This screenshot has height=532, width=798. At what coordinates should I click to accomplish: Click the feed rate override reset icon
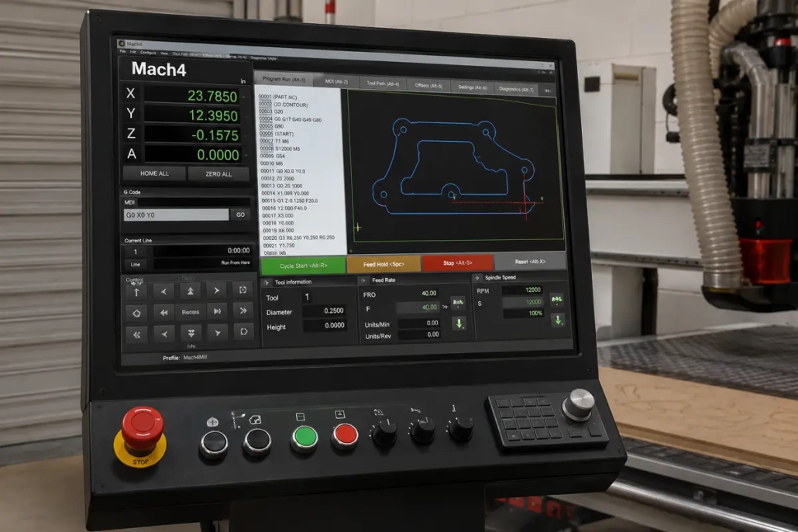[458, 303]
